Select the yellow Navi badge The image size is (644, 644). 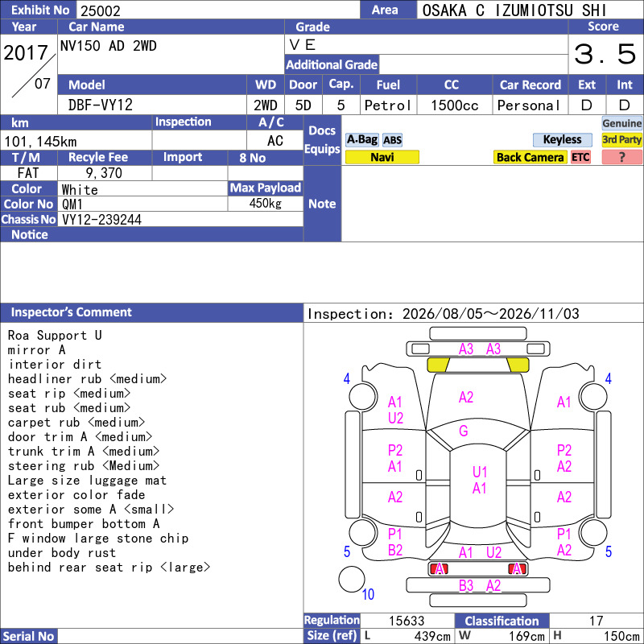(x=382, y=157)
